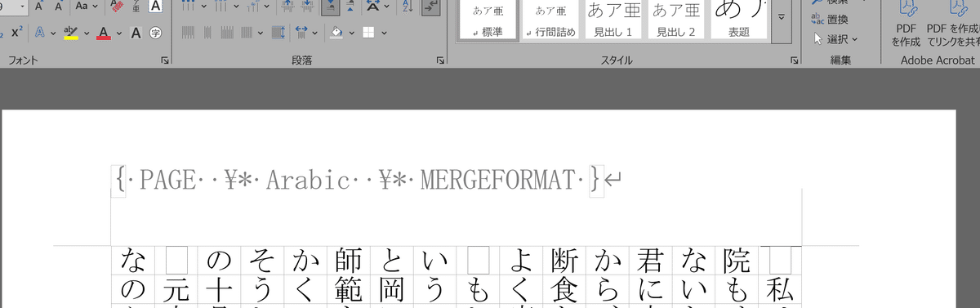Apply the yellow highlighter pen
This screenshot has height=308, width=980.
pos(71,33)
